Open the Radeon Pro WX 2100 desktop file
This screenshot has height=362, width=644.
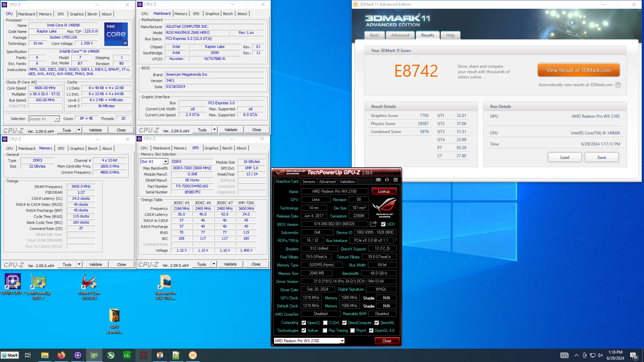tap(165, 287)
